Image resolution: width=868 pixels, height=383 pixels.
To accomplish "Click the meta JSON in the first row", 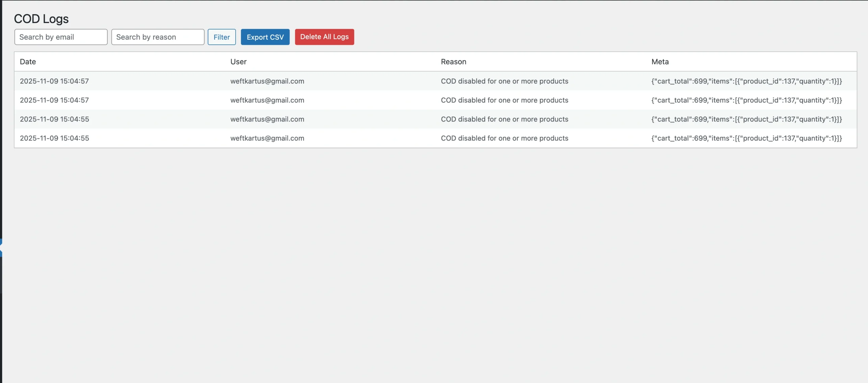I will [x=746, y=81].
